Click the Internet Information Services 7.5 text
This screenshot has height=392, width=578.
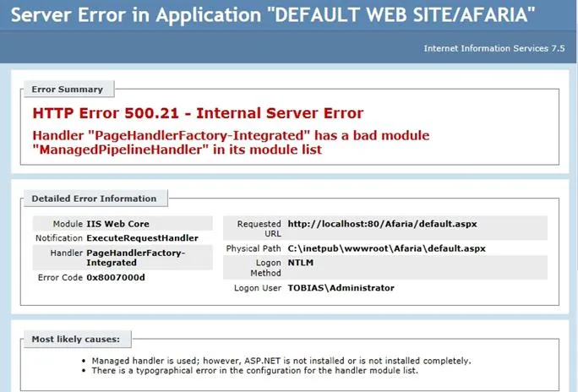point(493,48)
